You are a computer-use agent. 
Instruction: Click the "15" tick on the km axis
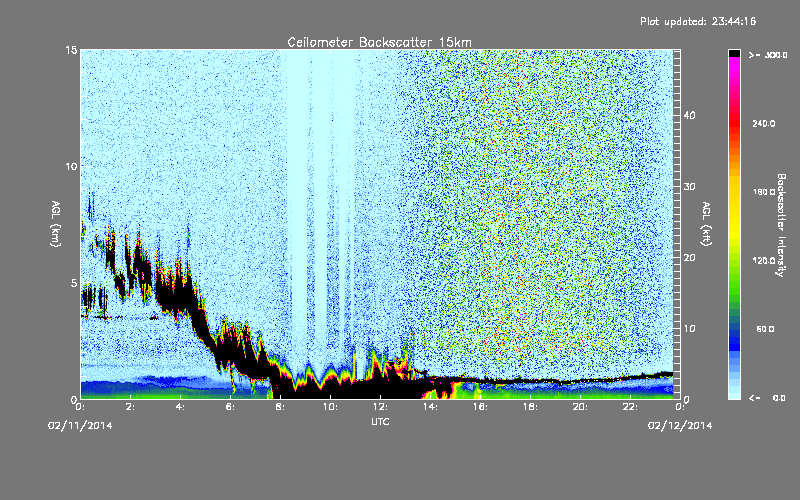tap(71, 50)
